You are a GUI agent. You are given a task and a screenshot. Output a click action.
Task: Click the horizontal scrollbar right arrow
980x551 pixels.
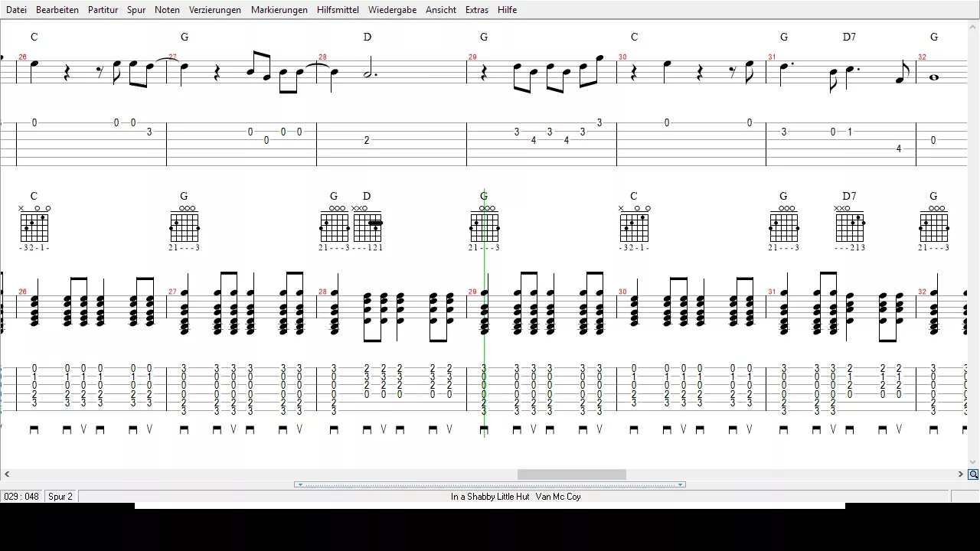(x=961, y=474)
